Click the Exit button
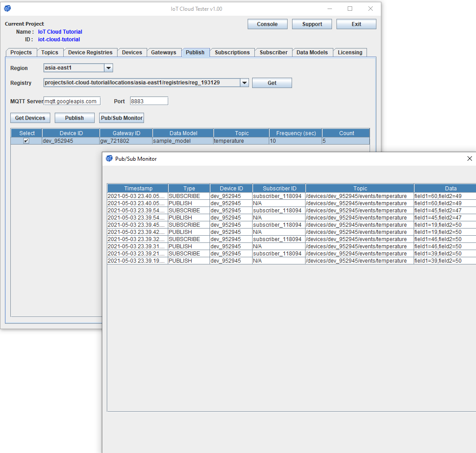Viewport: 476px width, 453px height. [356, 24]
